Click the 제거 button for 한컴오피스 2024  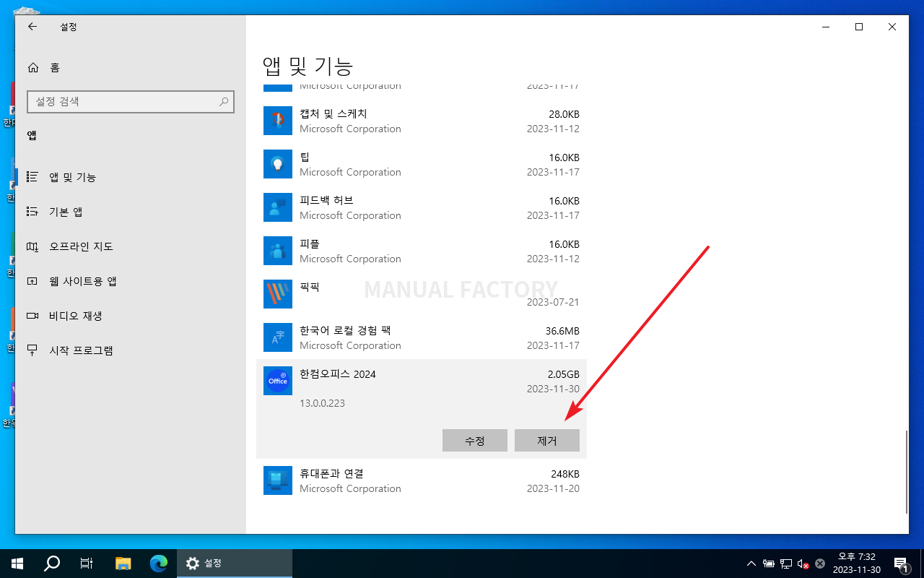pyautogui.click(x=547, y=441)
